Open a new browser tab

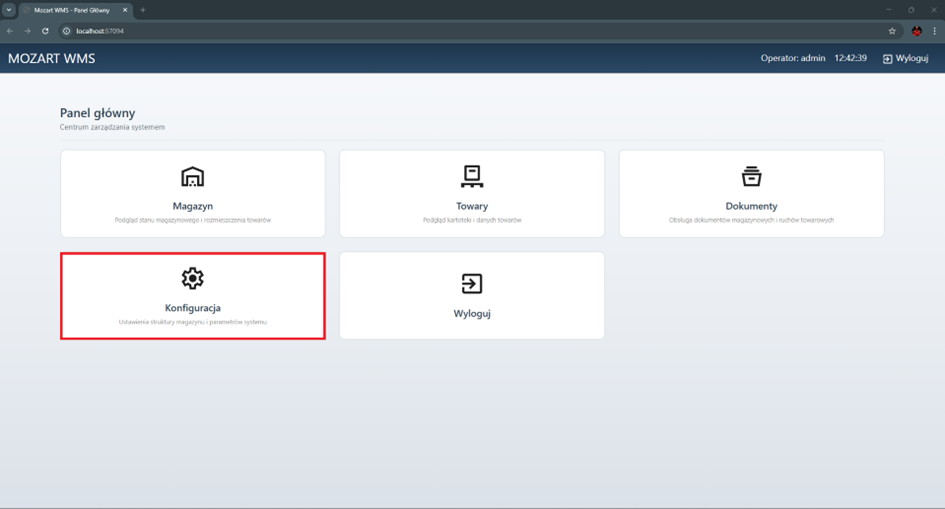[143, 10]
